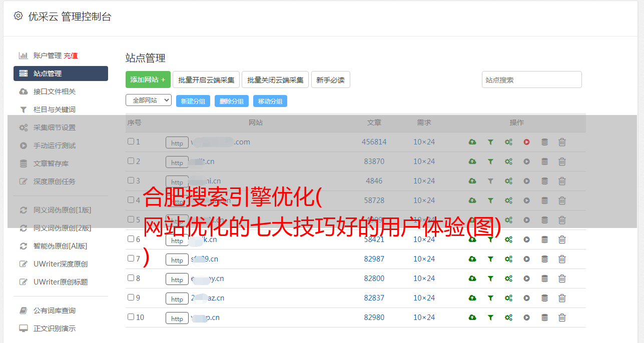644x343 pixels.
Task: Click article count 82980 in row 10
Action: 374,317
